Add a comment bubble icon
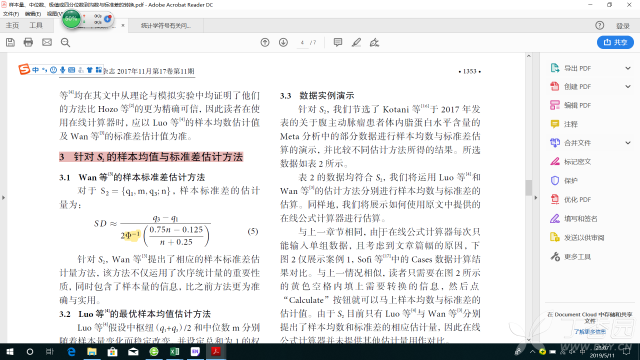640x360 pixels. [338, 42]
